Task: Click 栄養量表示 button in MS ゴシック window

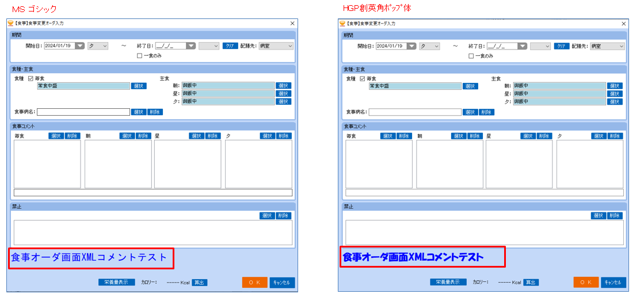Action: (x=117, y=282)
